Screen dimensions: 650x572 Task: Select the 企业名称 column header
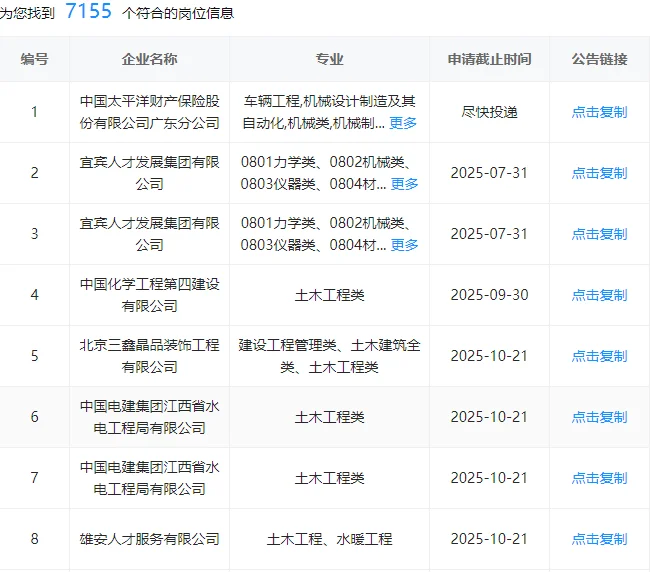pos(149,59)
